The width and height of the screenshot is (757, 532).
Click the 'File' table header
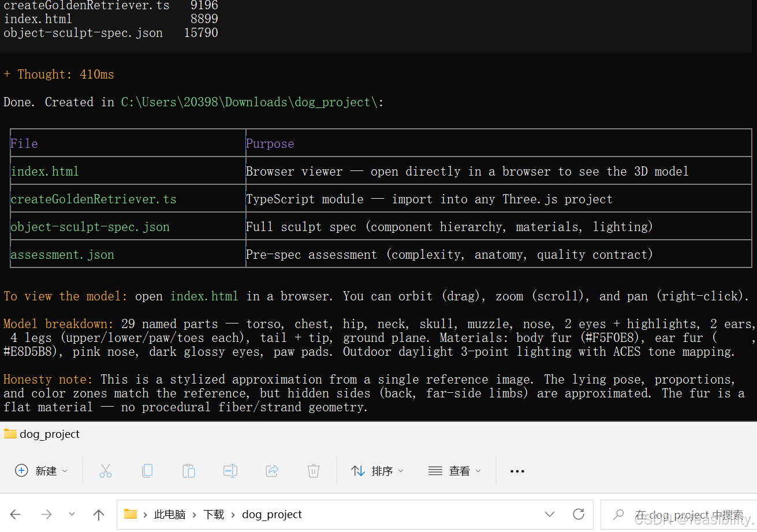[24, 144]
